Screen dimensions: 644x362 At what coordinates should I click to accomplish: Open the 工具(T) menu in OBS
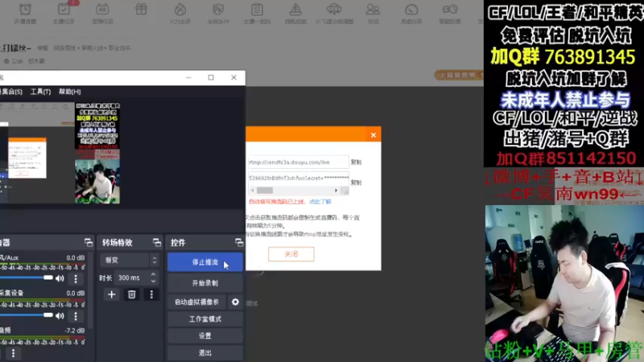(x=40, y=92)
